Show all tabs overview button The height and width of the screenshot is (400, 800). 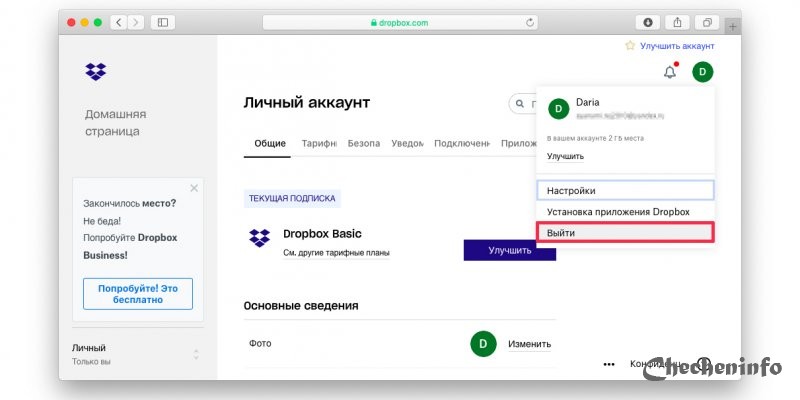(x=707, y=22)
